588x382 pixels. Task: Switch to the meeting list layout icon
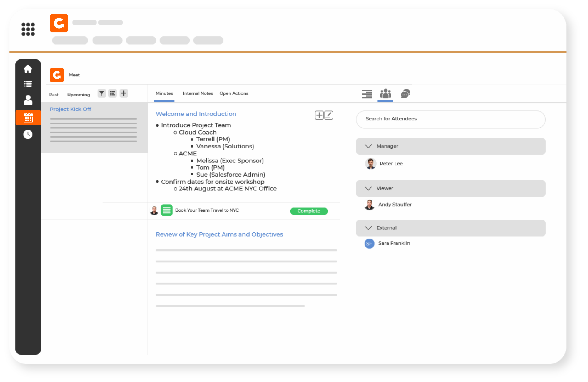pos(113,93)
